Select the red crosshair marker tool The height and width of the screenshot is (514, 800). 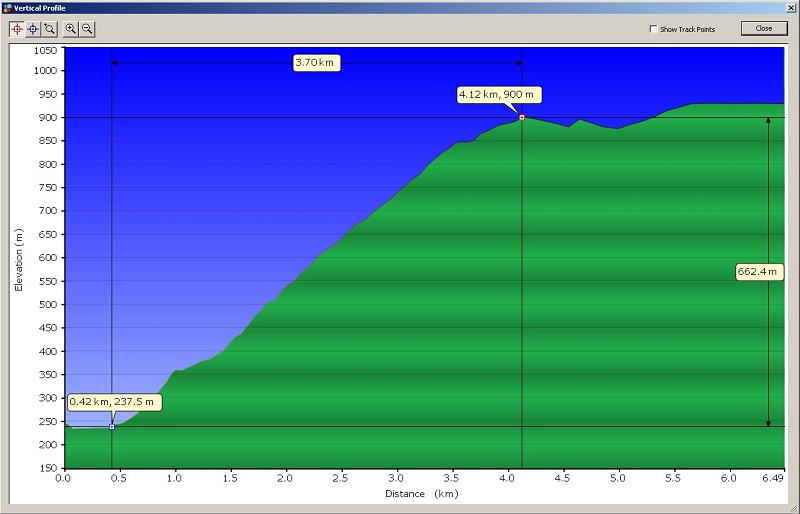click(x=16, y=29)
